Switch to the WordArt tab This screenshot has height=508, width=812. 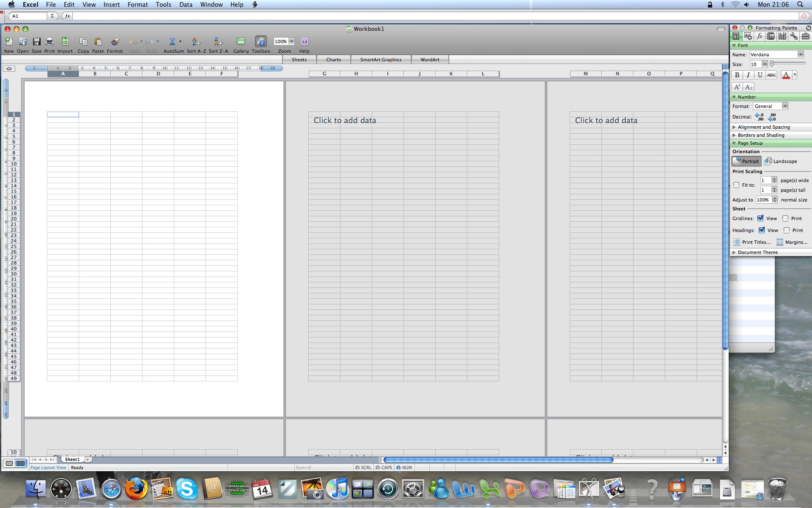430,60
